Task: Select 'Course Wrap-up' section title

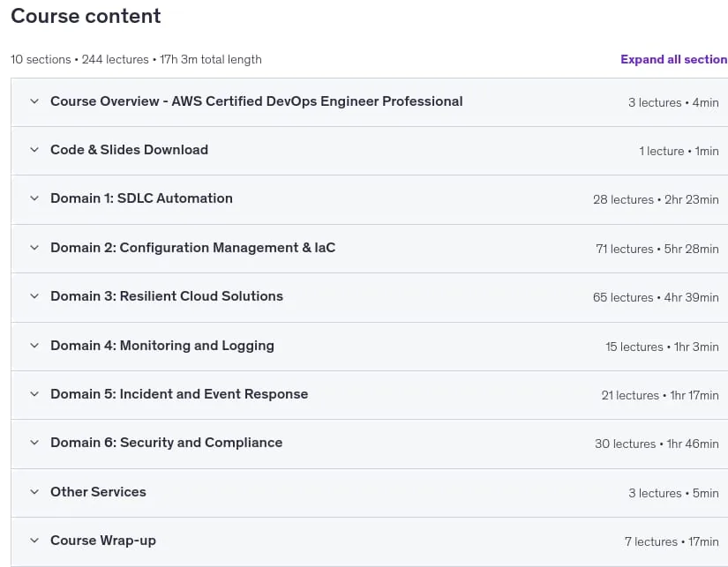Action: click(x=103, y=541)
